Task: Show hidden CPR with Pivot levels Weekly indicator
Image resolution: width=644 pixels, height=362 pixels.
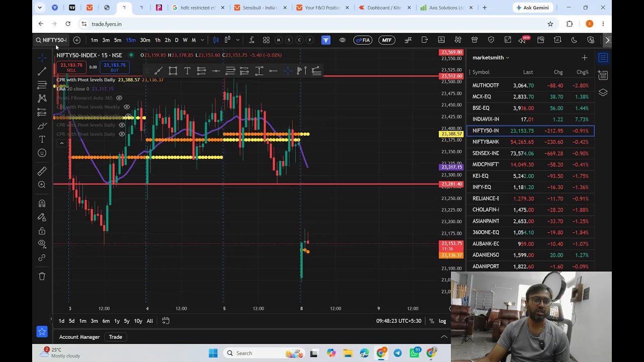Action: [x=127, y=107]
